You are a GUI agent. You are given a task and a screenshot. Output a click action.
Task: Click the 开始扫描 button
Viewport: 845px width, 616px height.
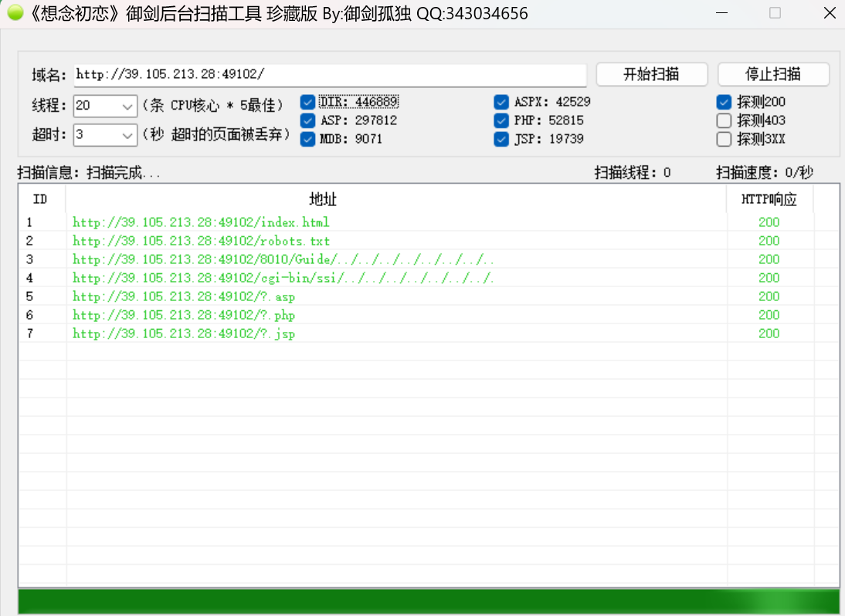(x=652, y=74)
